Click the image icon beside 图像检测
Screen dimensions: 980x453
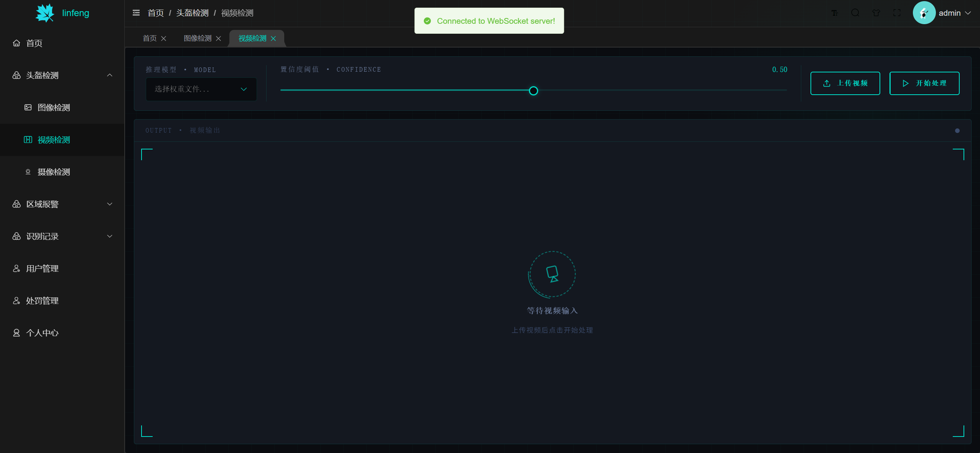(x=28, y=107)
